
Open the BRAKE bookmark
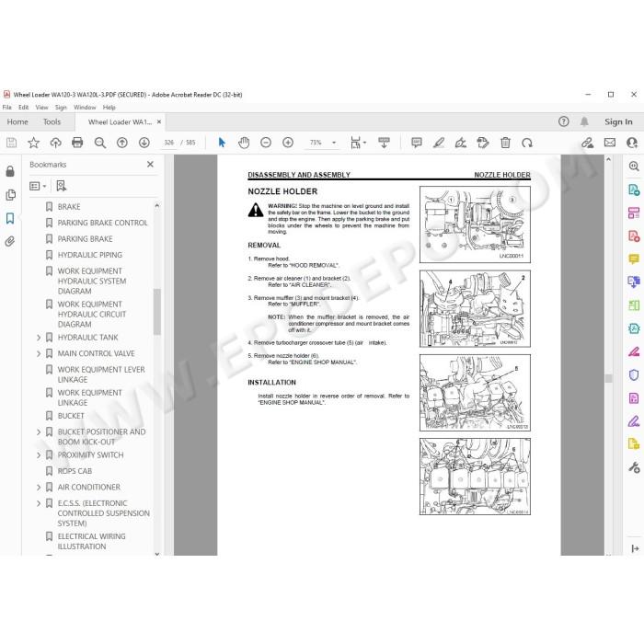69,207
